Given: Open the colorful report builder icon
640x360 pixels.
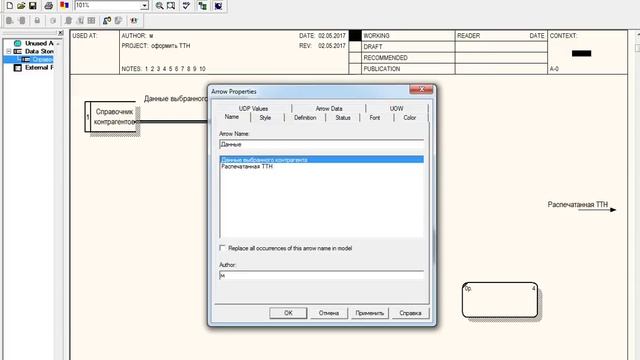Looking at the screenshot, I should (64, 6).
